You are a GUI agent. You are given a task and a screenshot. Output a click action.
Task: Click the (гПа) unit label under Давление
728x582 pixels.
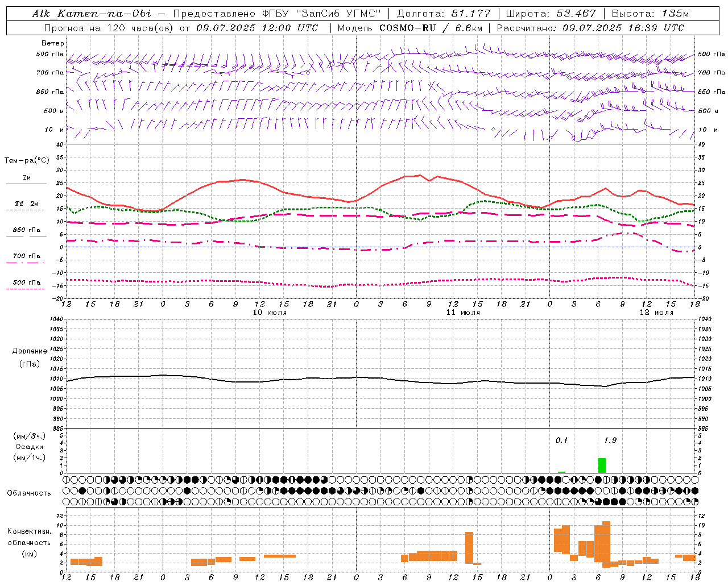(x=30, y=364)
